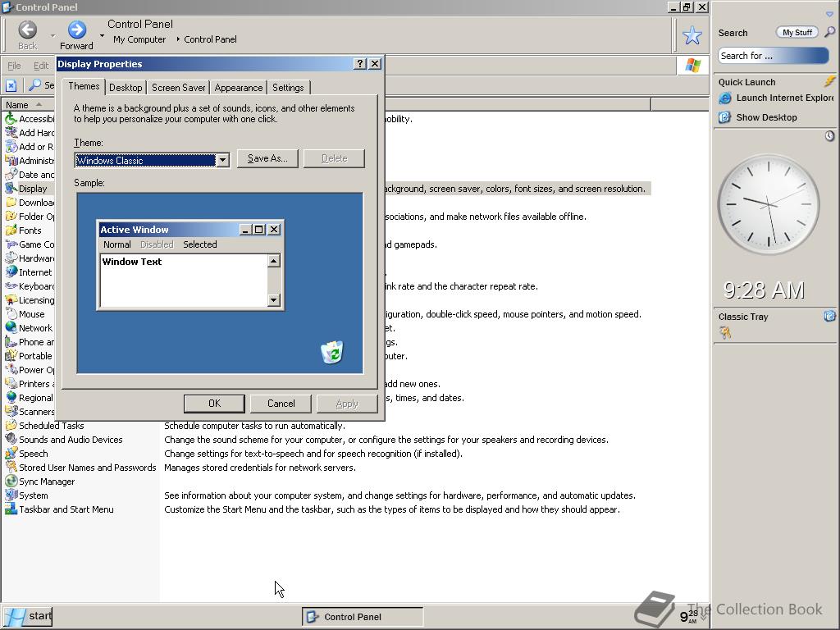Collapse the sidebar top arrow
The height and width of the screenshot is (630, 840).
point(829,14)
